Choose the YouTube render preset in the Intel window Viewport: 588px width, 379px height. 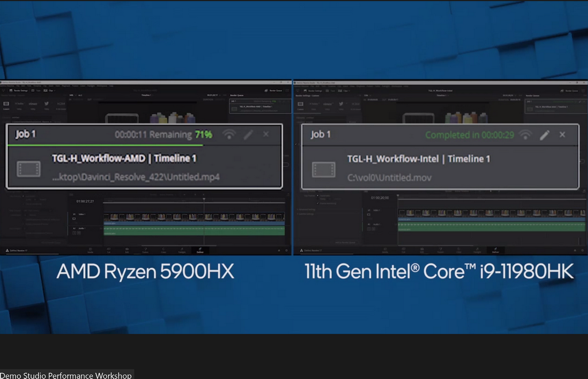click(x=314, y=106)
